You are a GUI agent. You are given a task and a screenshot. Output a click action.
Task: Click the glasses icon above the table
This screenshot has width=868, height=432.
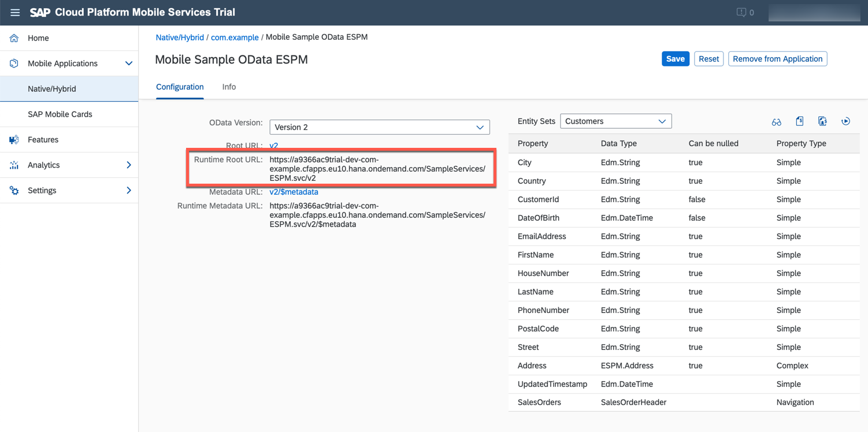point(776,121)
